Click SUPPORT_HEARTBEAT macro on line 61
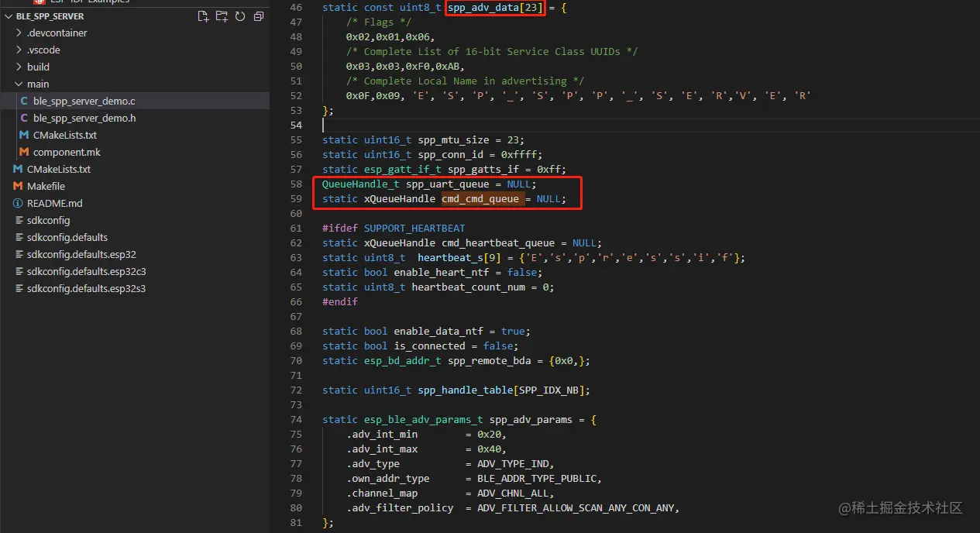Viewport: 980px width, 533px height. [x=414, y=228]
